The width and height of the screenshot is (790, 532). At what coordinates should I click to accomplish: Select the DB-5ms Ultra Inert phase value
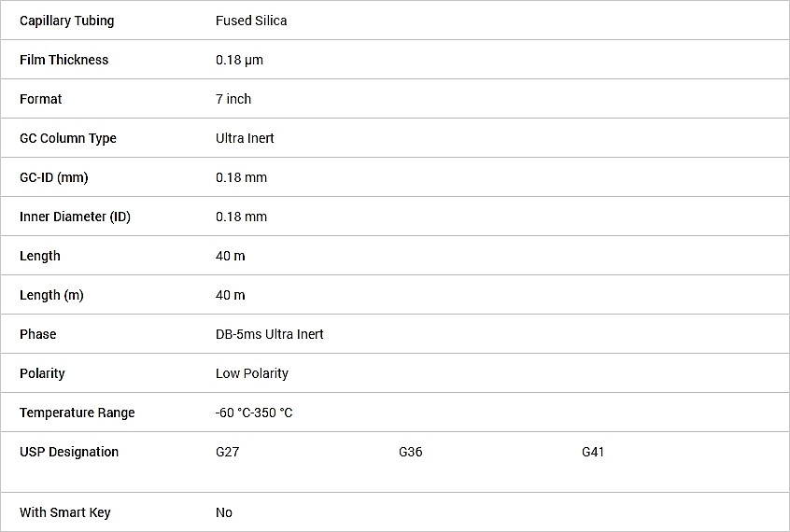270,334
